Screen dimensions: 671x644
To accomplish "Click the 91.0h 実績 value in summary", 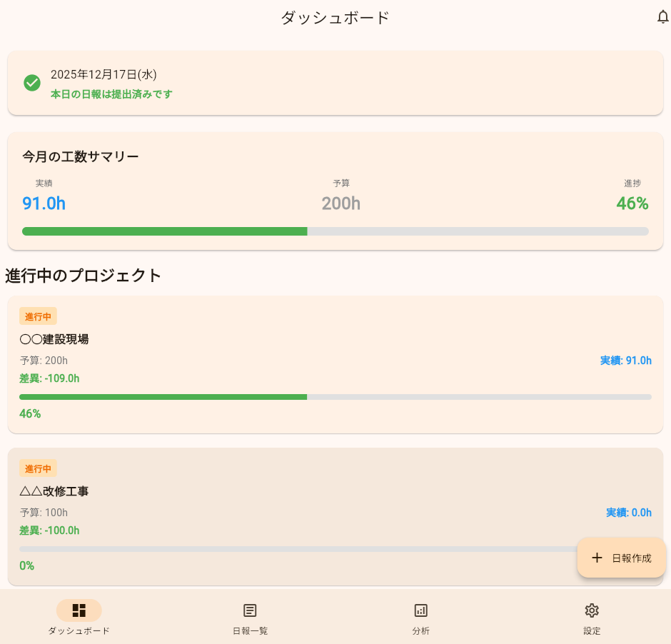I will (44, 203).
